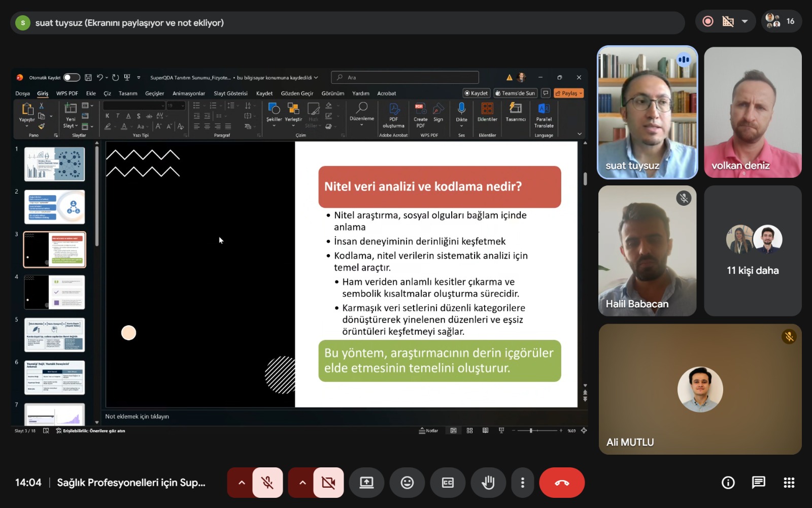The image size is (812, 508).
Task: Toggle closed captions CC button
Action: coord(448,483)
